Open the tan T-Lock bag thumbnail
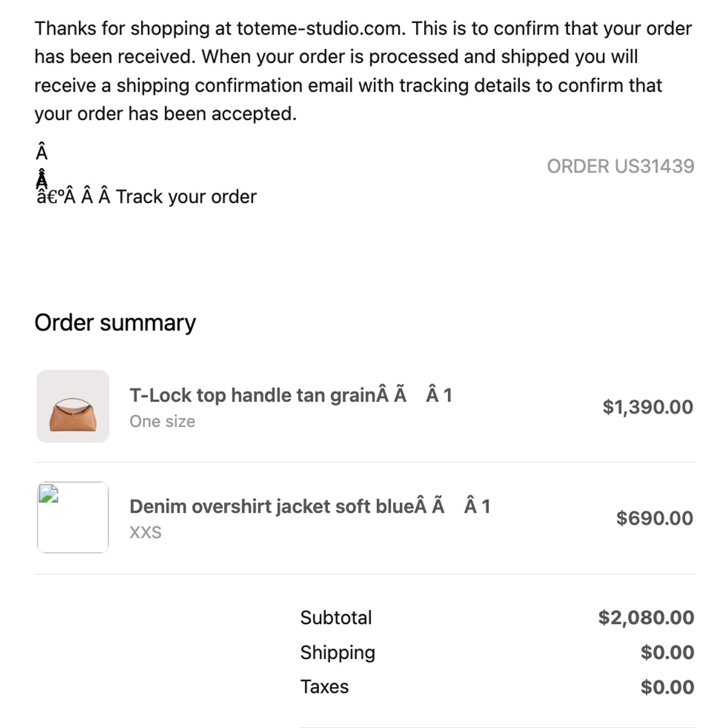728x728 pixels. coord(73,406)
